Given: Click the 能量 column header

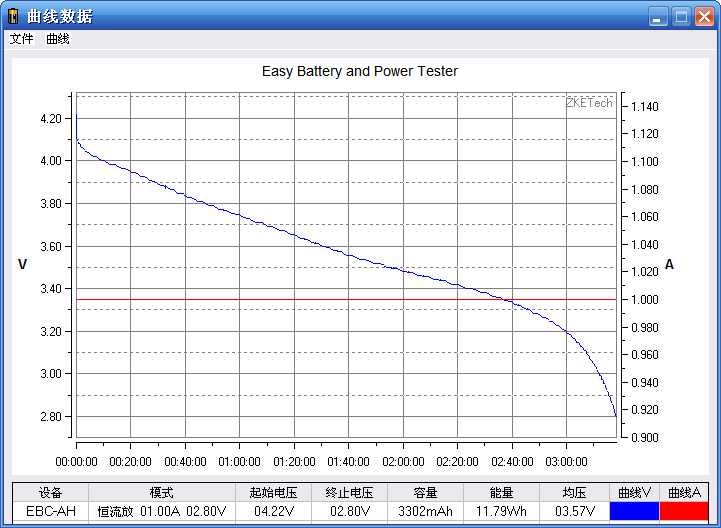Looking at the screenshot, I should (x=501, y=493).
